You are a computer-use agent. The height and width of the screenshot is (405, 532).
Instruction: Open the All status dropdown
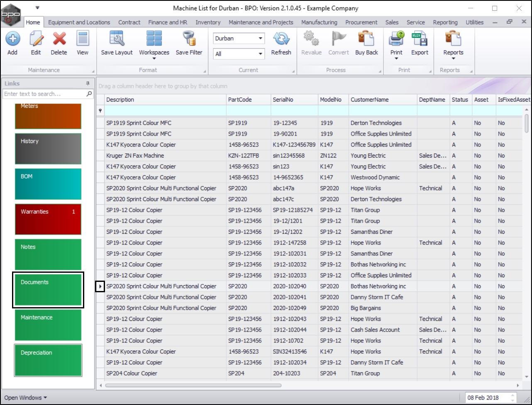(261, 54)
